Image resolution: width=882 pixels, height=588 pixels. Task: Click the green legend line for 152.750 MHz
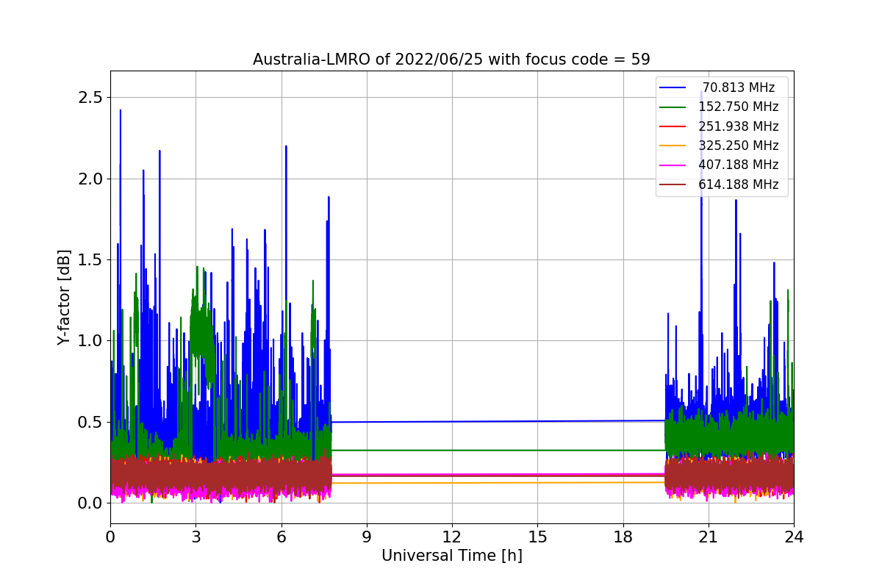(673, 107)
